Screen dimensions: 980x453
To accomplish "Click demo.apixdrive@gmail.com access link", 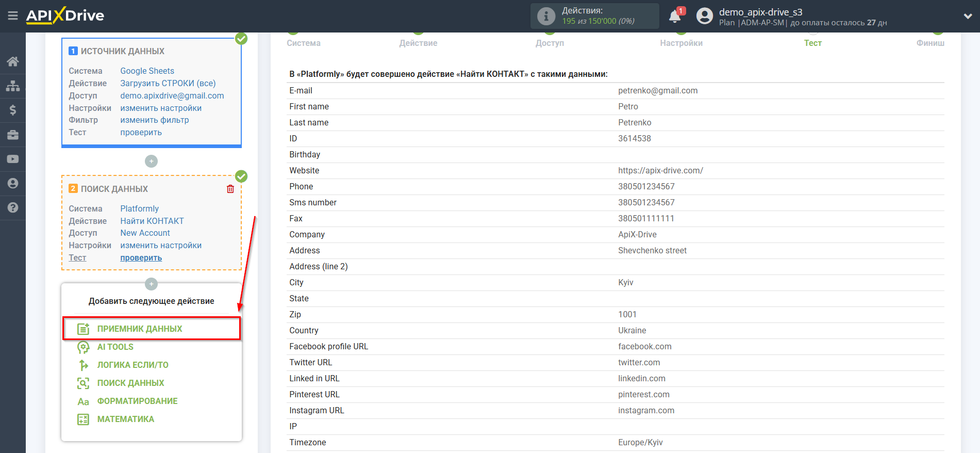I will 172,95.
